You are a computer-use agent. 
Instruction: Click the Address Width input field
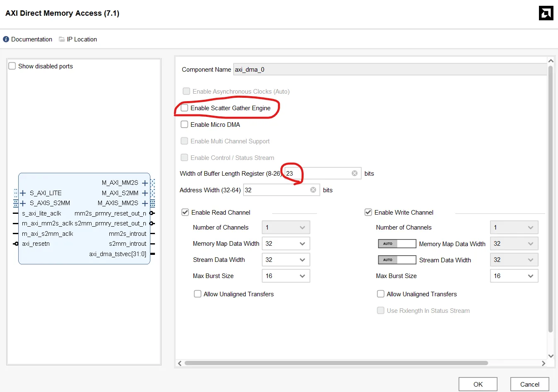tap(281, 190)
